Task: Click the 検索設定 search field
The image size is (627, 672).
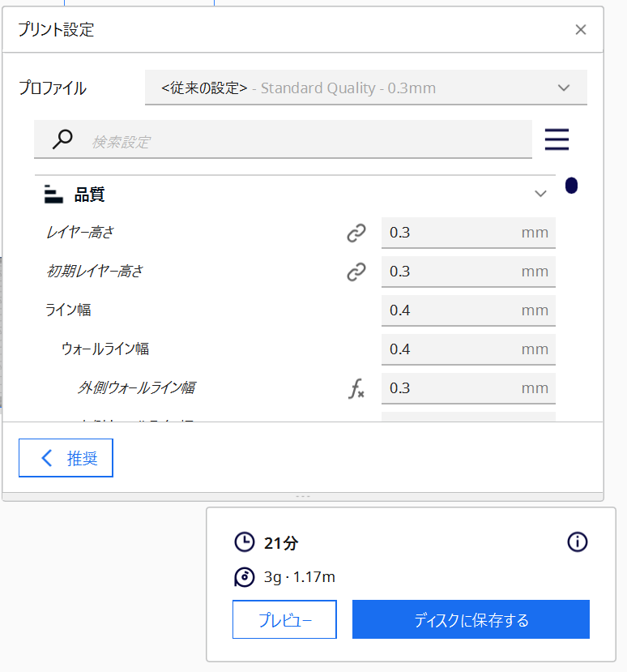Action: 283,139
